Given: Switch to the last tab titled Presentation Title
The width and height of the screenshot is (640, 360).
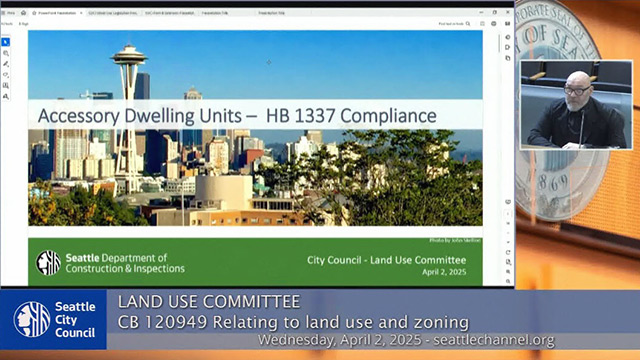Looking at the screenshot, I should (x=271, y=13).
